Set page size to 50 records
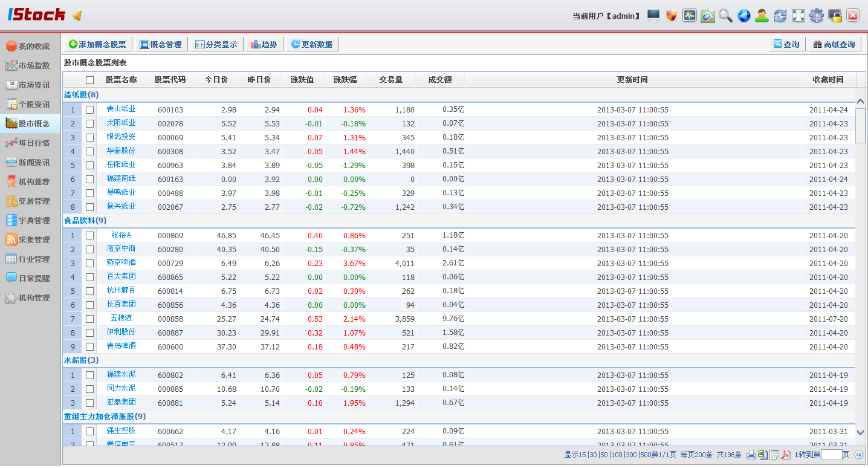The width and height of the screenshot is (868, 468). 604,455
